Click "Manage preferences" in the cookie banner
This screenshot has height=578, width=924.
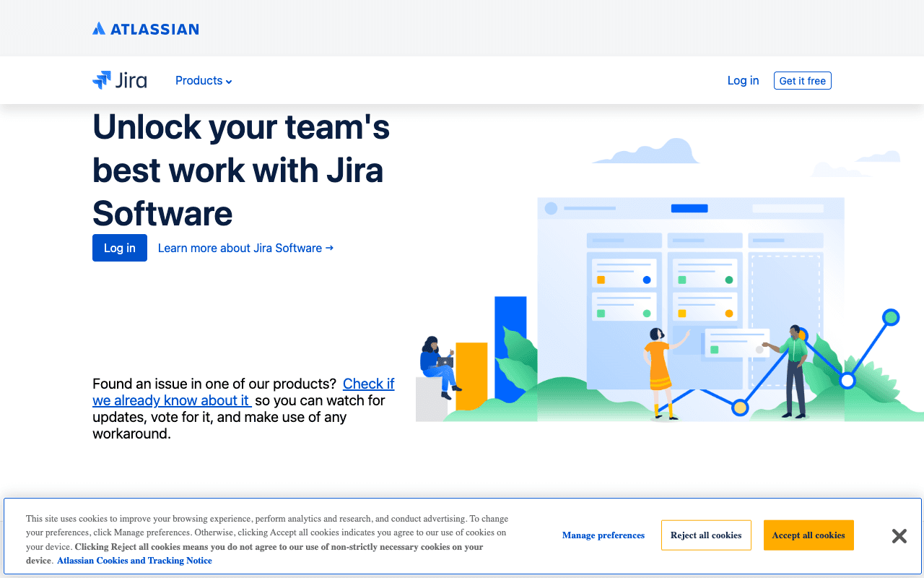[603, 535]
